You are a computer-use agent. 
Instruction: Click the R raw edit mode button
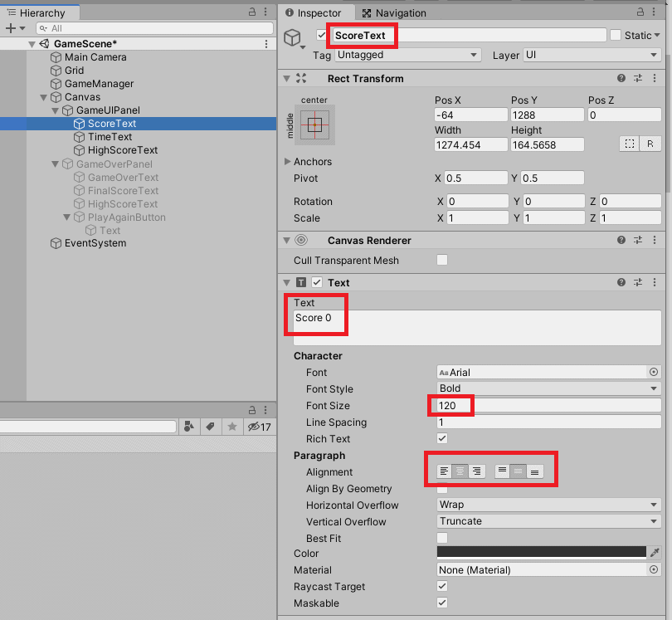[651, 144]
